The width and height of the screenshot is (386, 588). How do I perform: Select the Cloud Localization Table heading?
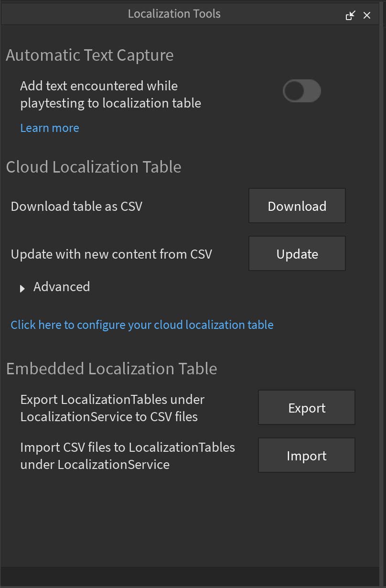point(94,167)
